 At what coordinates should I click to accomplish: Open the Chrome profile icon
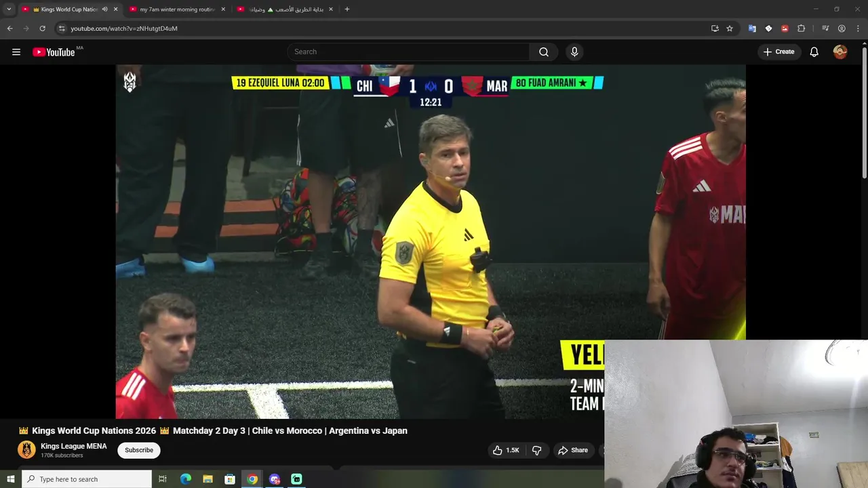tap(842, 28)
